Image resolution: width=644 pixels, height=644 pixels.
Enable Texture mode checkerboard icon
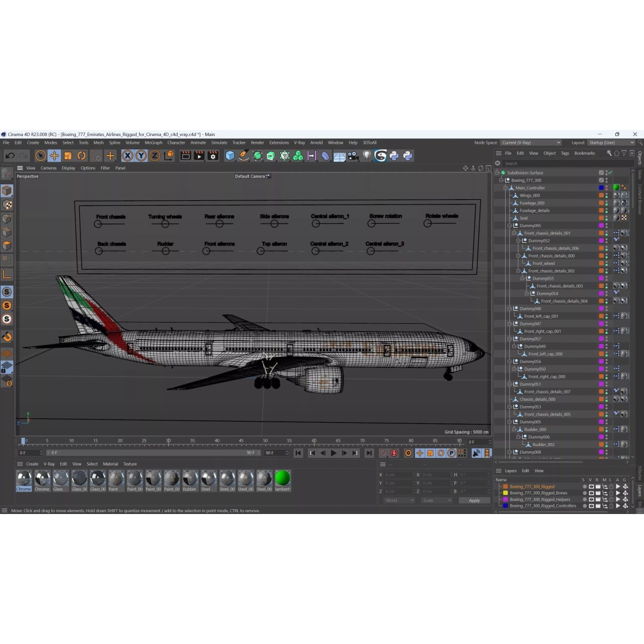(7, 205)
